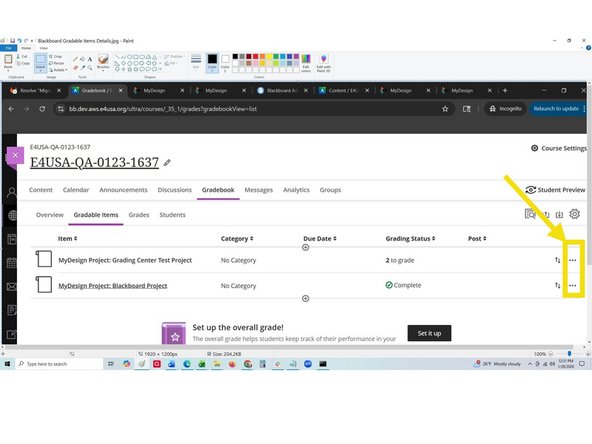Go to the Discussions tab

pyautogui.click(x=174, y=190)
